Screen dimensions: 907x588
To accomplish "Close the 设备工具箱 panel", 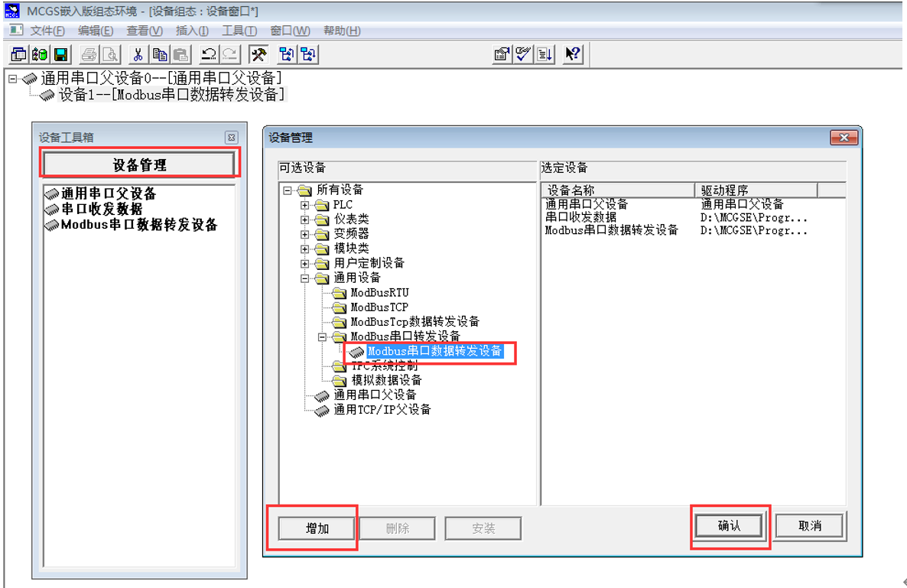I will pyautogui.click(x=232, y=138).
